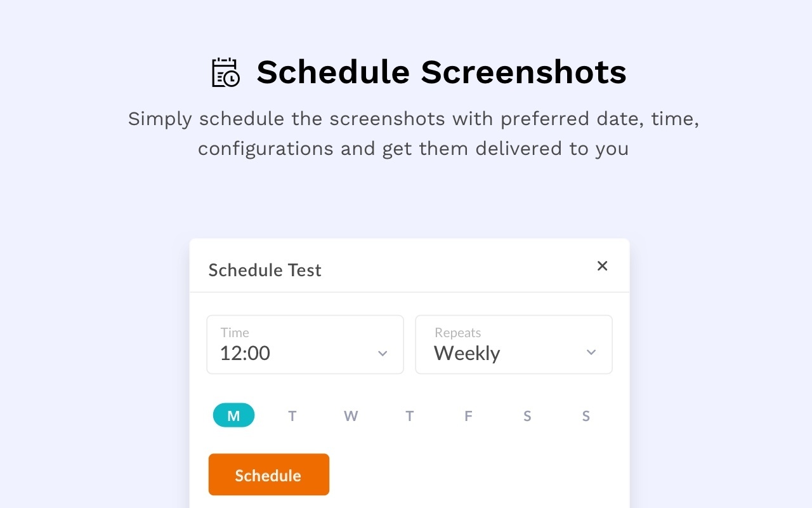
Task: Toggle Saturday day selector
Action: click(527, 416)
